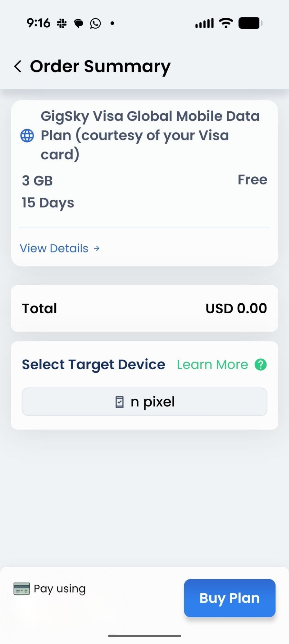Tap the WhatsApp icon in status bar
This screenshot has width=289, height=644.
95,23
